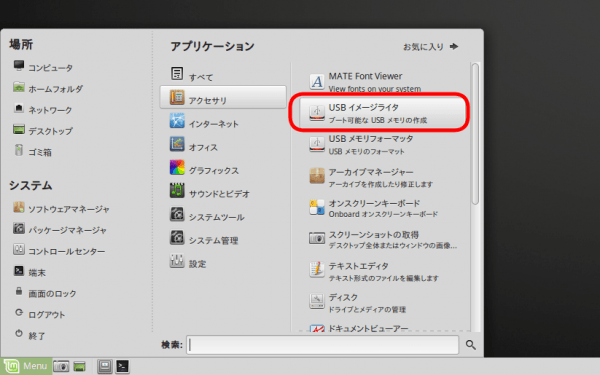Select Sound and Video (サウンドとビデオ) category
Screen dimensions: 600x375
pos(223,192)
